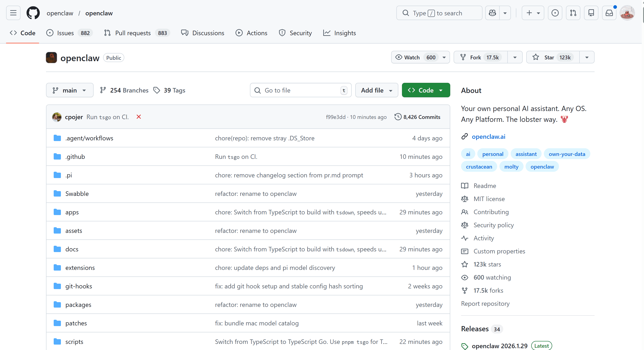Select the crustacean topic tag
Screen dimensions: 644x350
[x=479, y=167]
